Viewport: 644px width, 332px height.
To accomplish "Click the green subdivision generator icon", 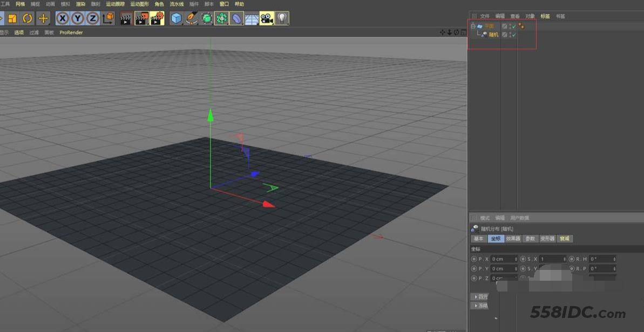I will (207, 18).
